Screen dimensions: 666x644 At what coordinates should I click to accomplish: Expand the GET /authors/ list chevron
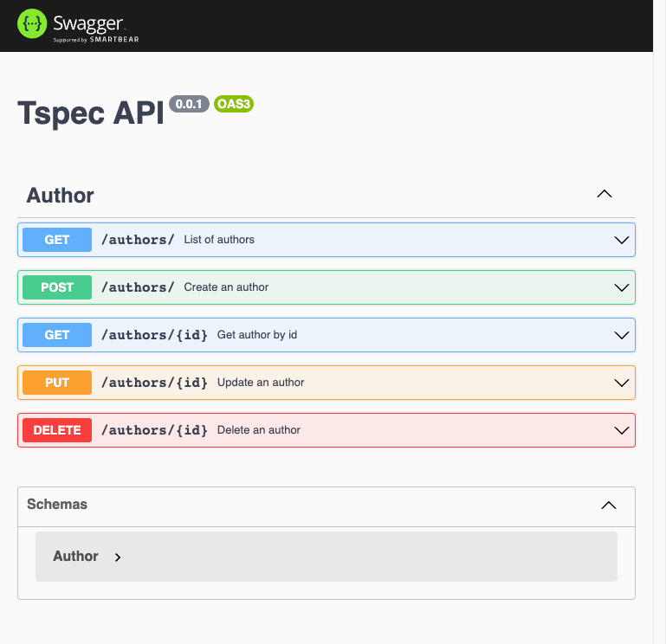point(621,240)
